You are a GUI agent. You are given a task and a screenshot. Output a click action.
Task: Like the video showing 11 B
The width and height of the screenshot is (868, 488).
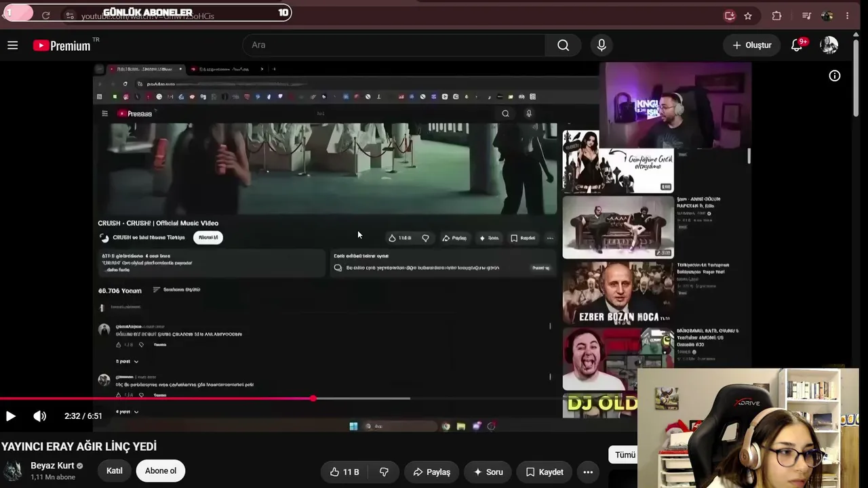point(344,472)
